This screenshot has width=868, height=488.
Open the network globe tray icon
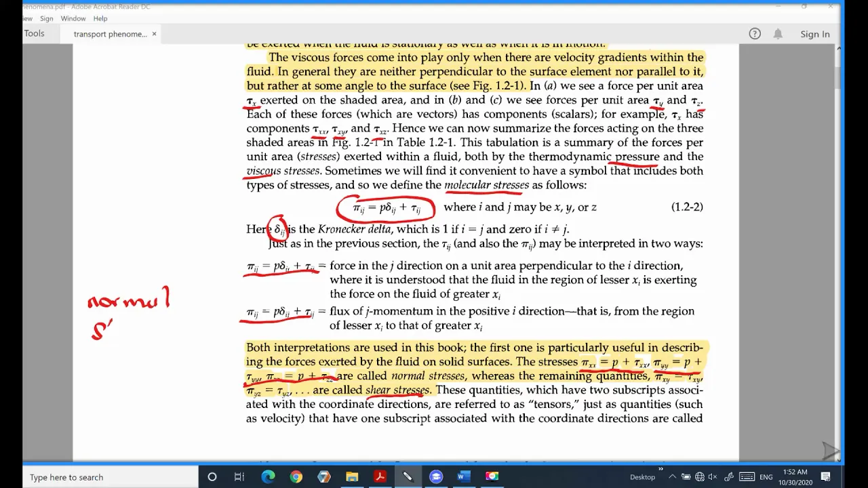coord(700,477)
